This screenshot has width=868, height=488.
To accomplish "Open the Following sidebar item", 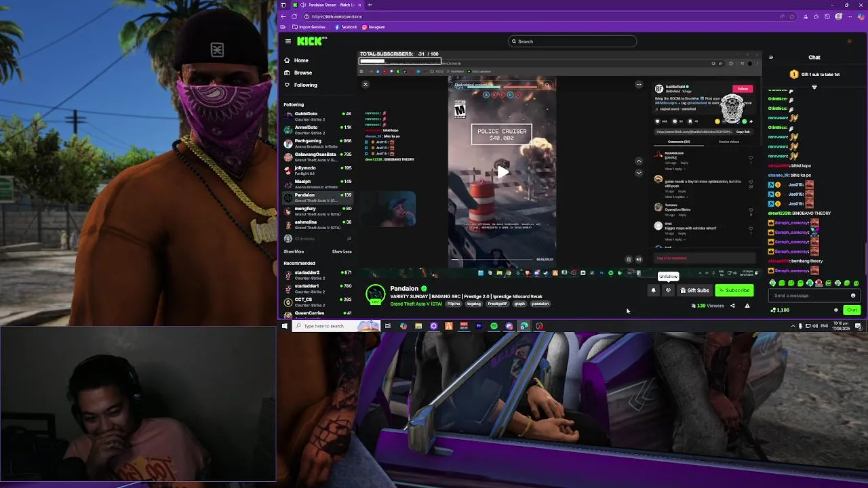I will click(x=301, y=85).
